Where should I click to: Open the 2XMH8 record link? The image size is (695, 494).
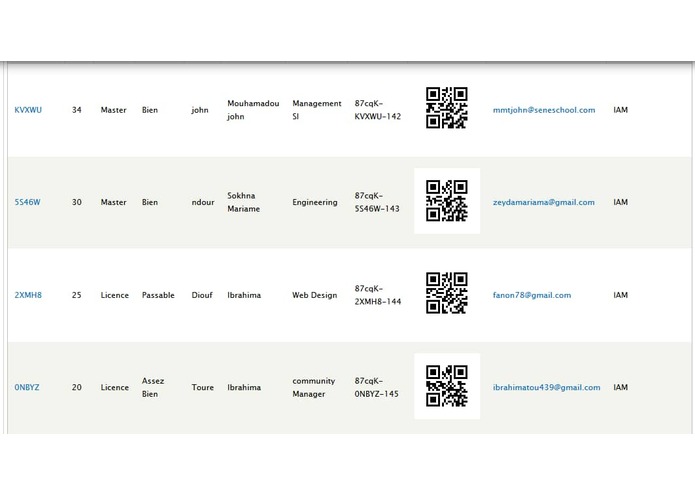pos(28,295)
